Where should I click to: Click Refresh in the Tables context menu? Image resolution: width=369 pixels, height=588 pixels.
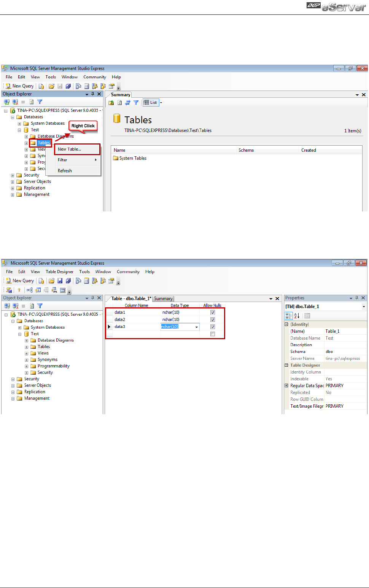click(x=65, y=171)
